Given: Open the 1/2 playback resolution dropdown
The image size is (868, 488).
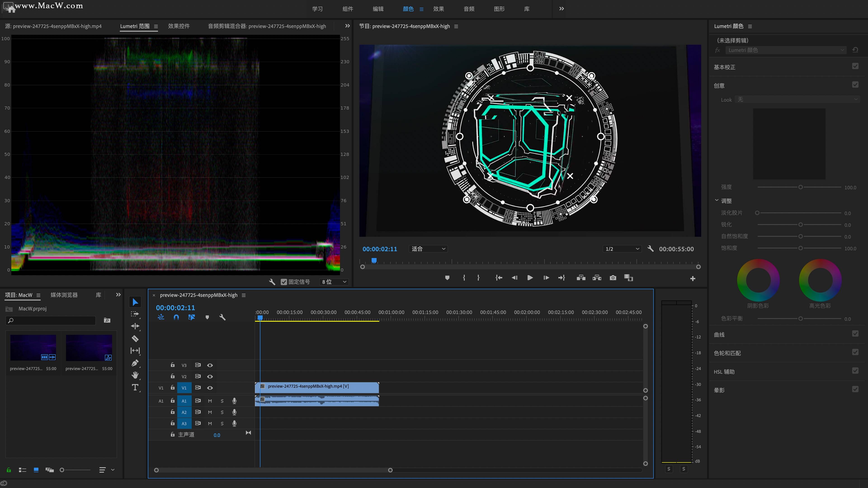Looking at the screenshot, I should coord(622,249).
